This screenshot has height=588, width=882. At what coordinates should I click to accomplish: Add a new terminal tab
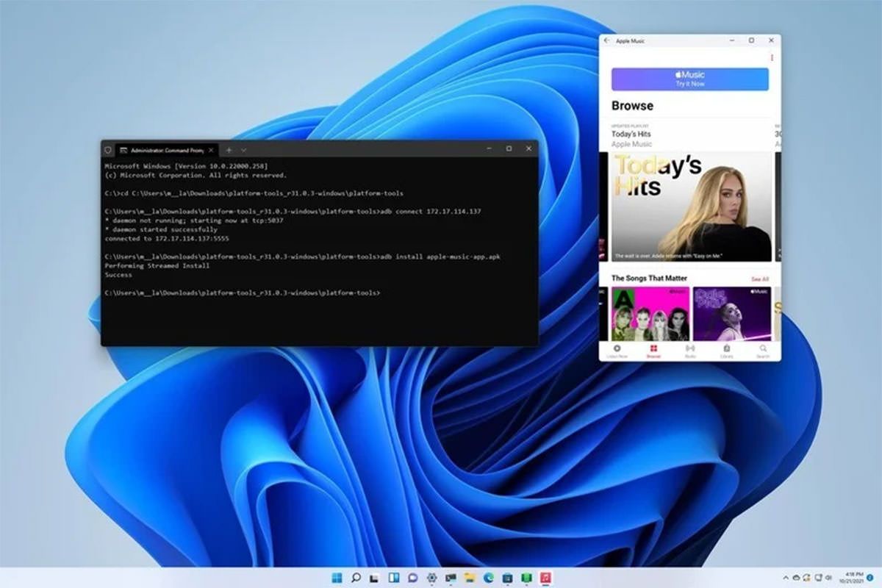pyautogui.click(x=229, y=149)
